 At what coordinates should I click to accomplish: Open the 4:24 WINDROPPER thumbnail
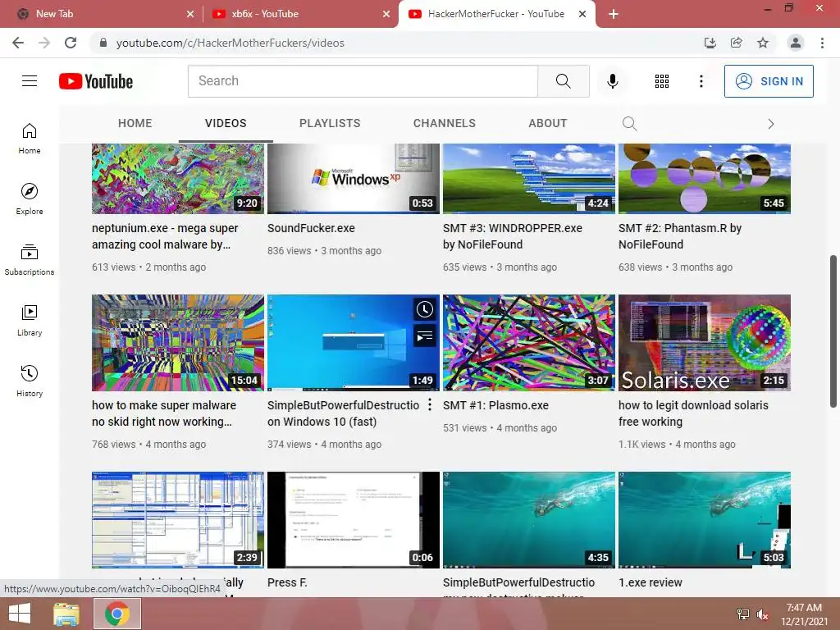(529, 178)
